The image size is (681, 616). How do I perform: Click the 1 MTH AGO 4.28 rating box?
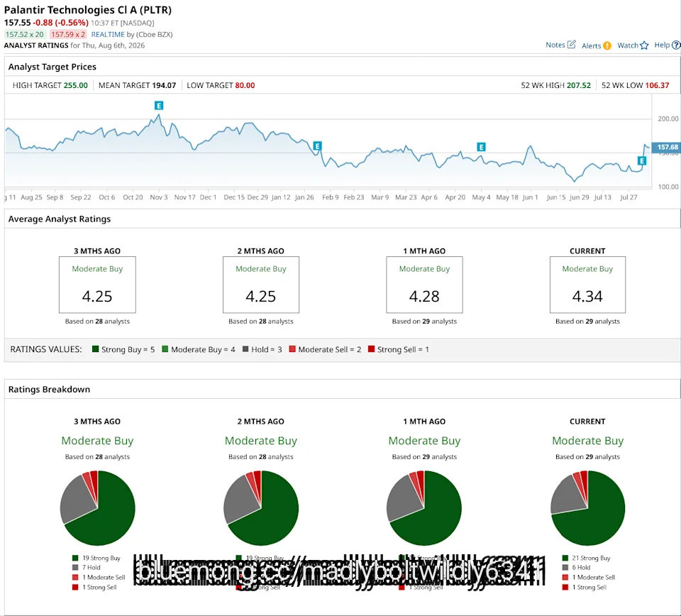point(424,285)
